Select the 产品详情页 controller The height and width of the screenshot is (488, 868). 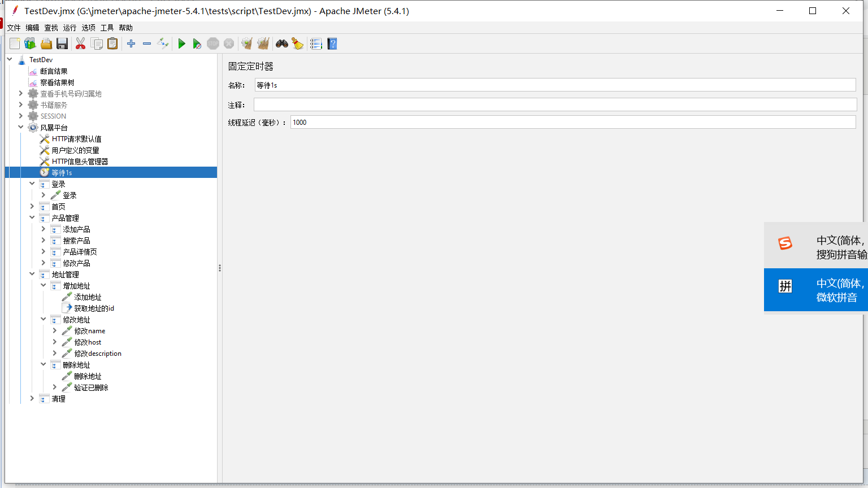(x=80, y=252)
